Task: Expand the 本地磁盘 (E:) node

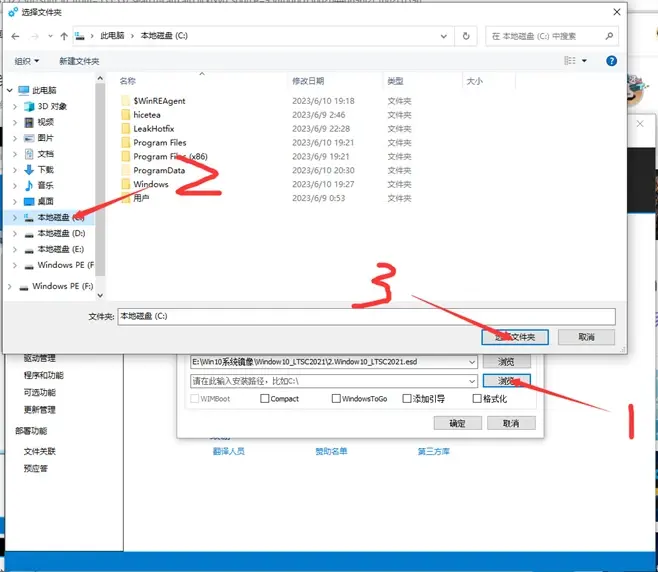Action: pyautogui.click(x=15, y=249)
